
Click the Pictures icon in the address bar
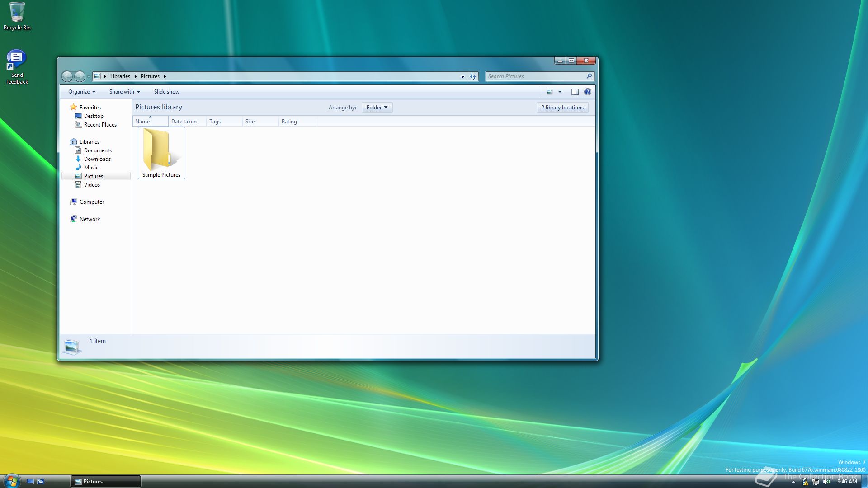coord(97,76)
